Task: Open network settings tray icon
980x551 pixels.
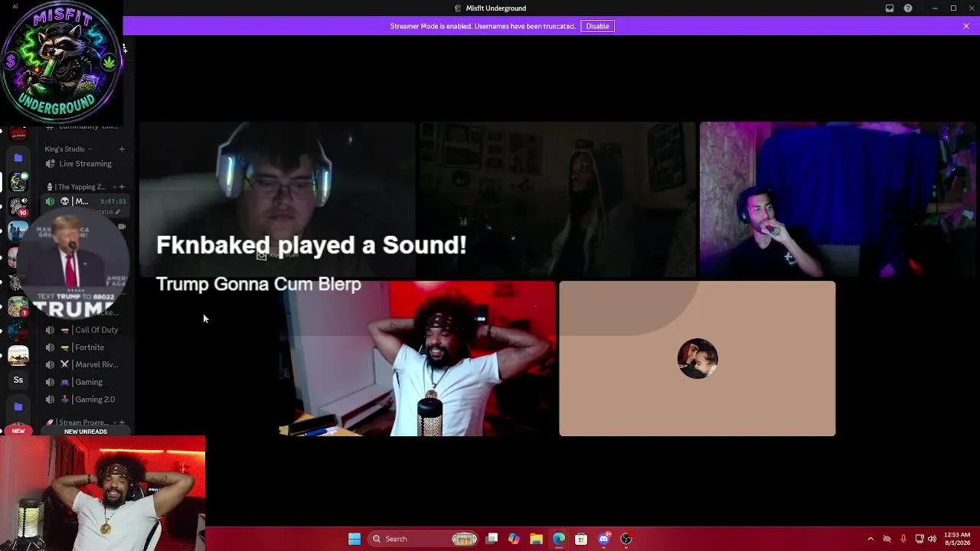Action: point(920,539)
